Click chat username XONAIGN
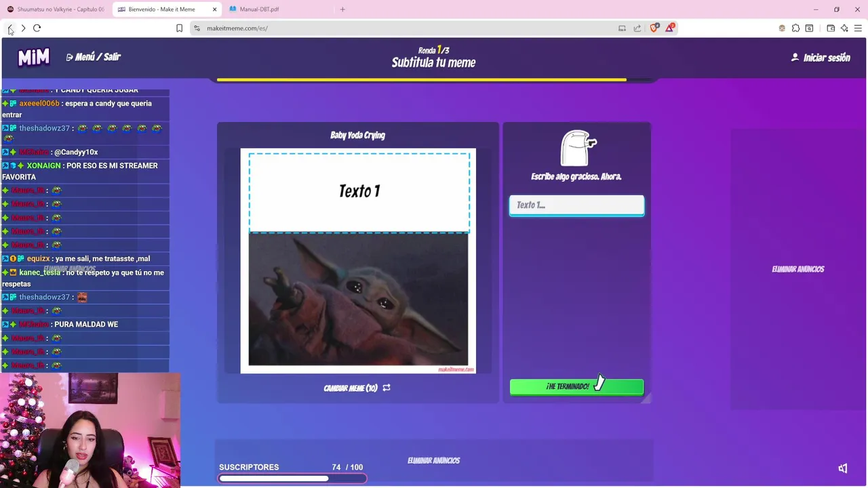The image size is (868, 488). coord(45,165)
